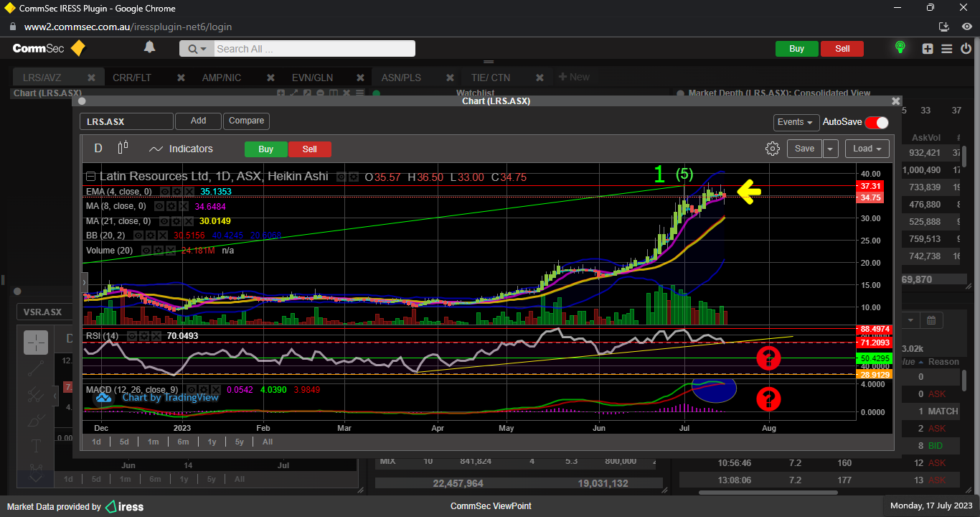Click the LRS.ASX symbol input field

126,121
